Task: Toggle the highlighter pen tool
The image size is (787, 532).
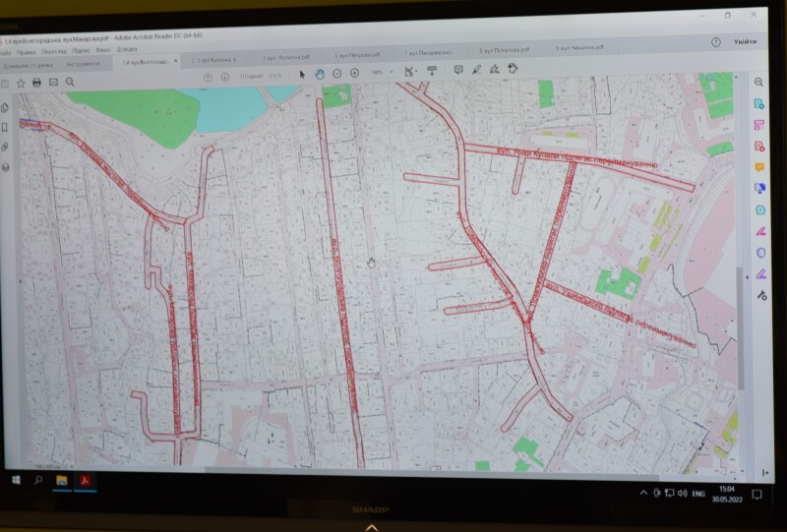Action: tap(477, 70)
